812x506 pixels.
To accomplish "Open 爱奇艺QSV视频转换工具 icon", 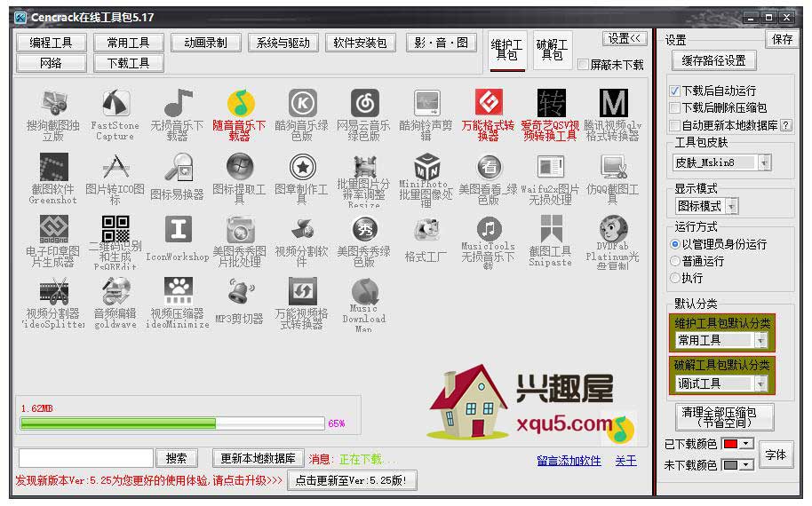I will 551,103.
